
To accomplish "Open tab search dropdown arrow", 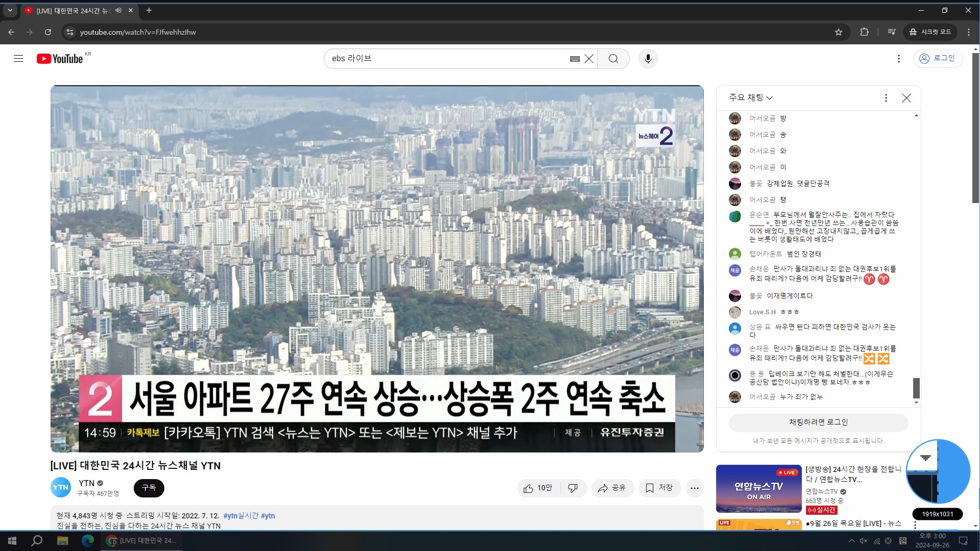I will (10, 10).
